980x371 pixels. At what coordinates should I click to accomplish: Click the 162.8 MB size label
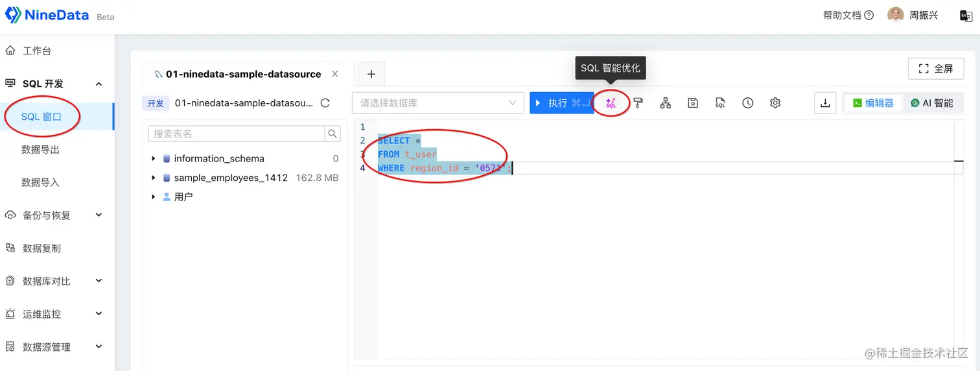point(317,178)
